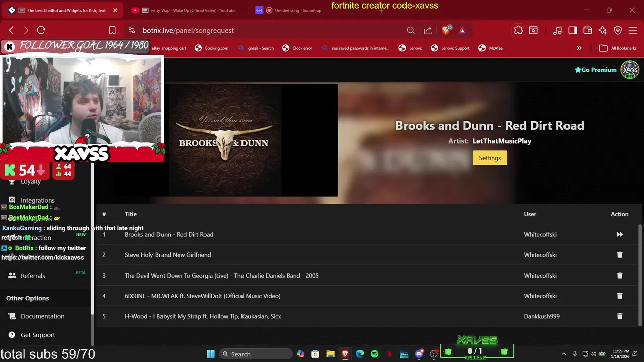
Task: Open the Clock error bookmark
Action: 297,48
